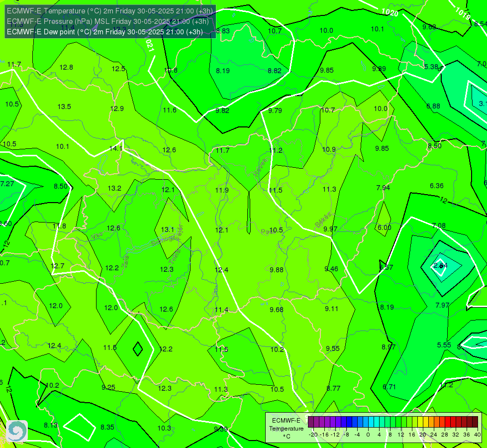Click the 9.97 temperature value

click(330, 229)
